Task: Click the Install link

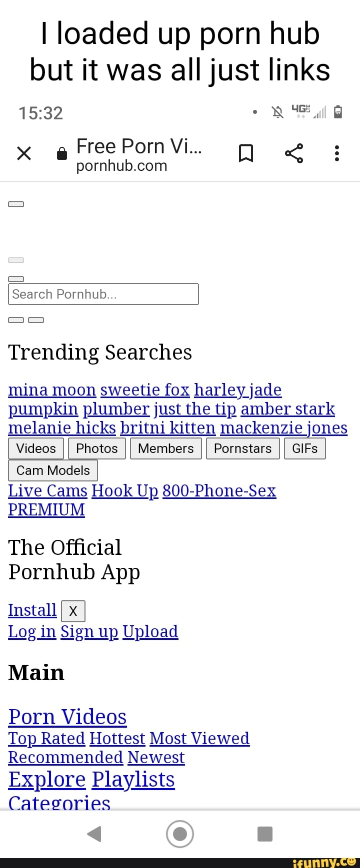Action: 32,610
